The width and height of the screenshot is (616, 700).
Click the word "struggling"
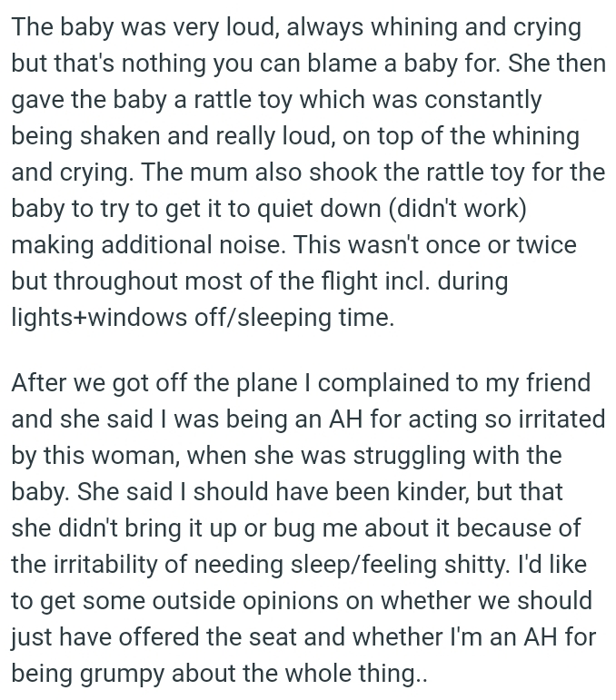409,456
